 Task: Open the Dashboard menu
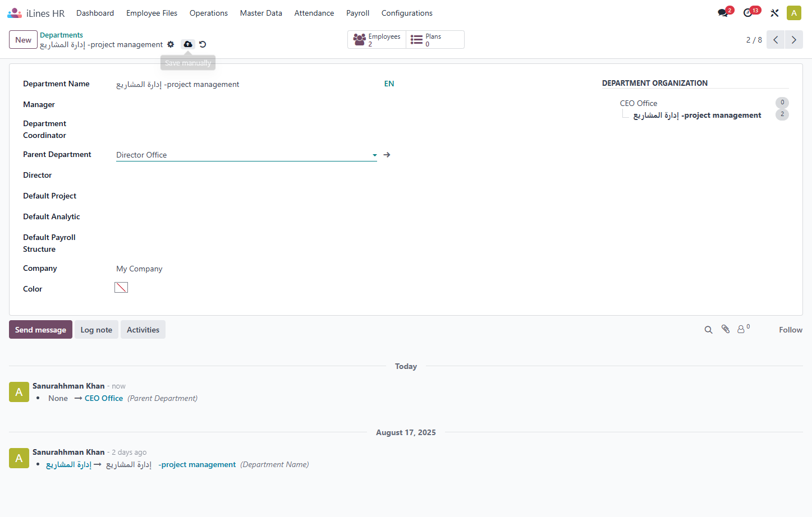95,13
